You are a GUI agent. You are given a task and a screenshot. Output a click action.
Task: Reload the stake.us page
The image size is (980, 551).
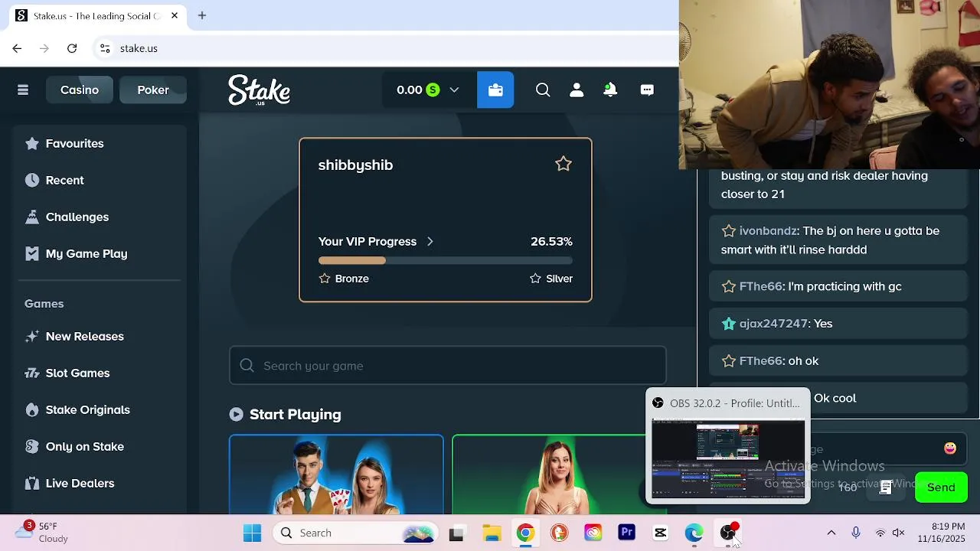72,48
